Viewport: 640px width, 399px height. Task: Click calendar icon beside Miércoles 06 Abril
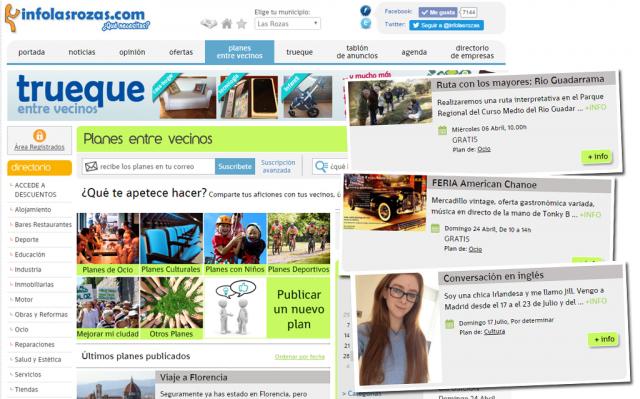point(442,131)
